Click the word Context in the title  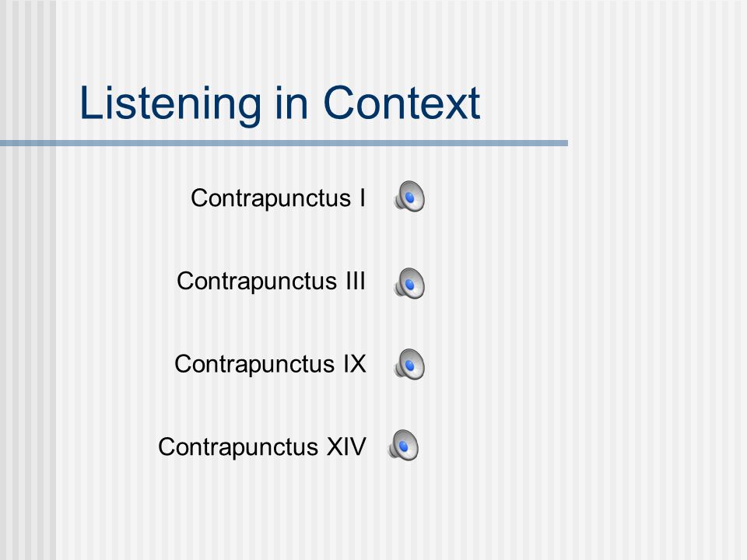[402, 103]
